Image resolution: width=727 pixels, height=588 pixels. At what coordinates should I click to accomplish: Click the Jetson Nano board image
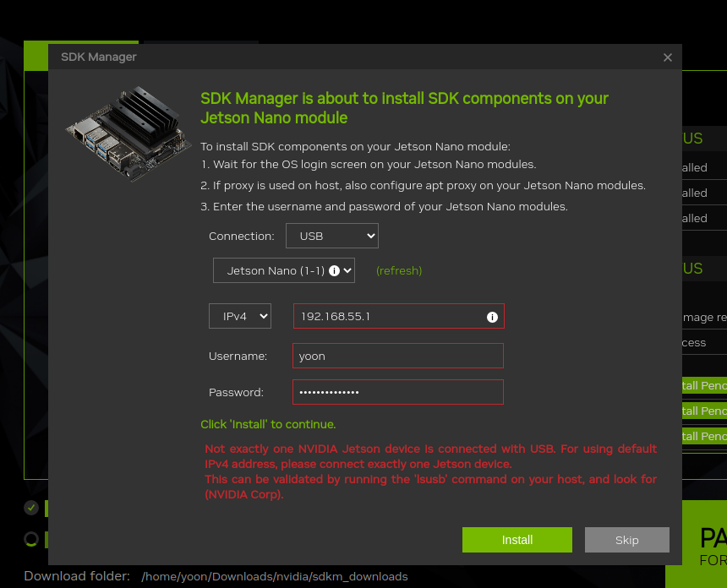(128, 134)
